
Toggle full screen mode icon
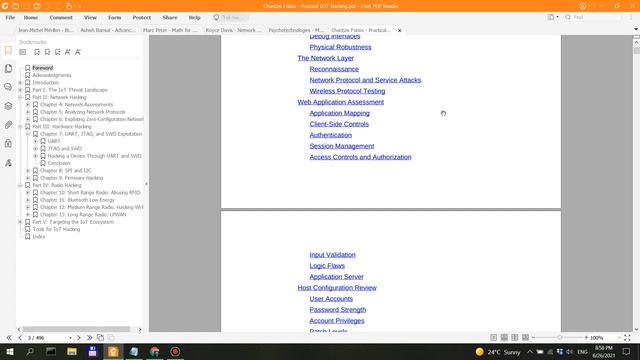coord(627,338)
